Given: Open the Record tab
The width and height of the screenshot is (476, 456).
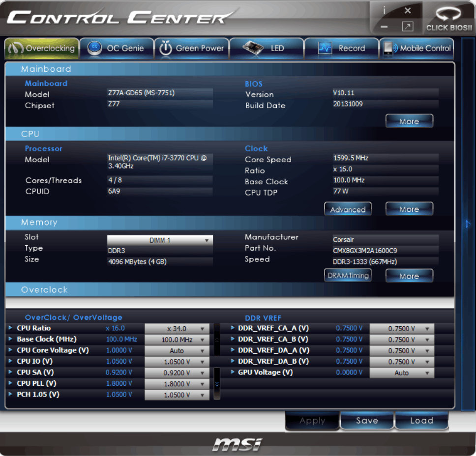Looking at the screenshot, I should pyautogui.click(x=342, y=48).
